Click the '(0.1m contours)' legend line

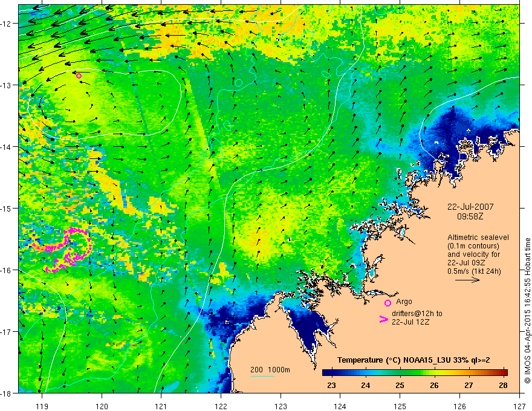click(473, 246)
